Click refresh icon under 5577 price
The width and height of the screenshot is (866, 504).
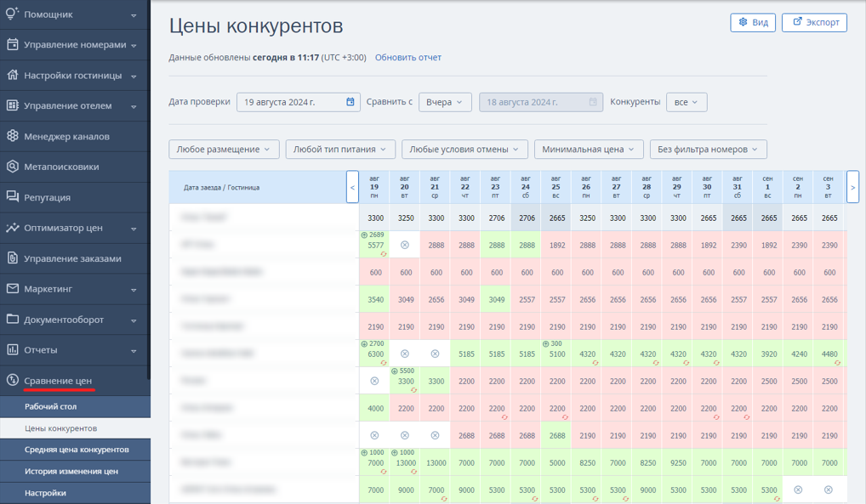384,254
